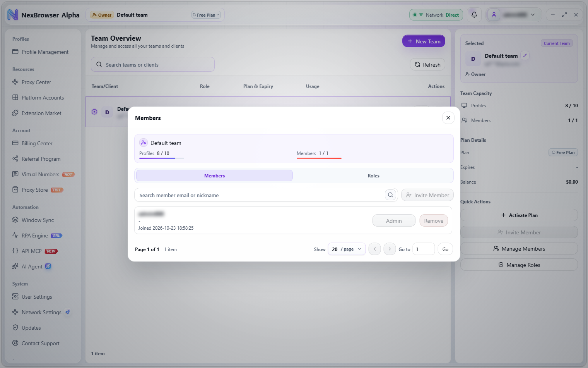Open Proxy Store in sidebar
The image size is (588, 368).
(x=38, y=190)
